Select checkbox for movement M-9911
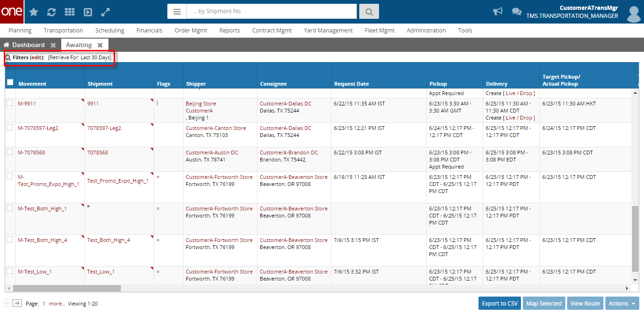Screen dimensions: 644x314 [10, 103]
